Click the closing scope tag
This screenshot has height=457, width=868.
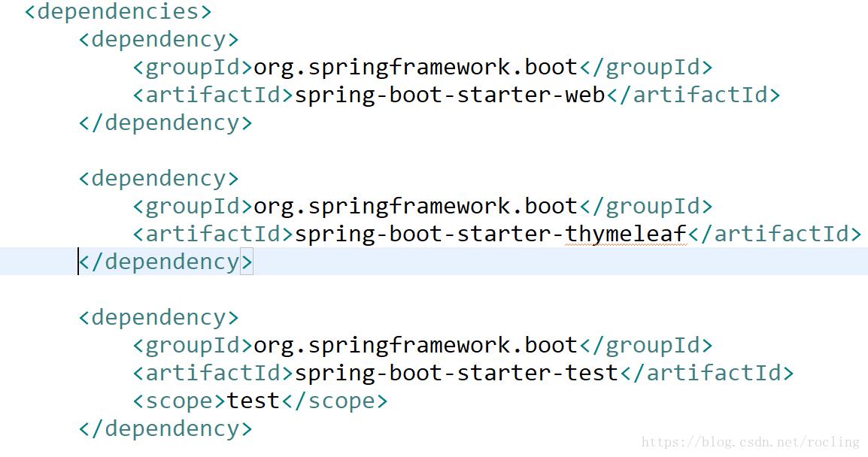pos(334,401)
